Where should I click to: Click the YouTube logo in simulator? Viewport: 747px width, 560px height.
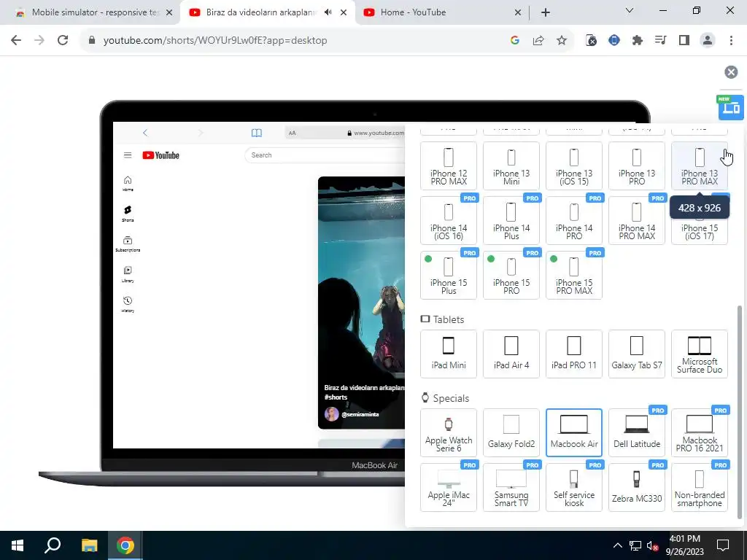tap(161, 155)
